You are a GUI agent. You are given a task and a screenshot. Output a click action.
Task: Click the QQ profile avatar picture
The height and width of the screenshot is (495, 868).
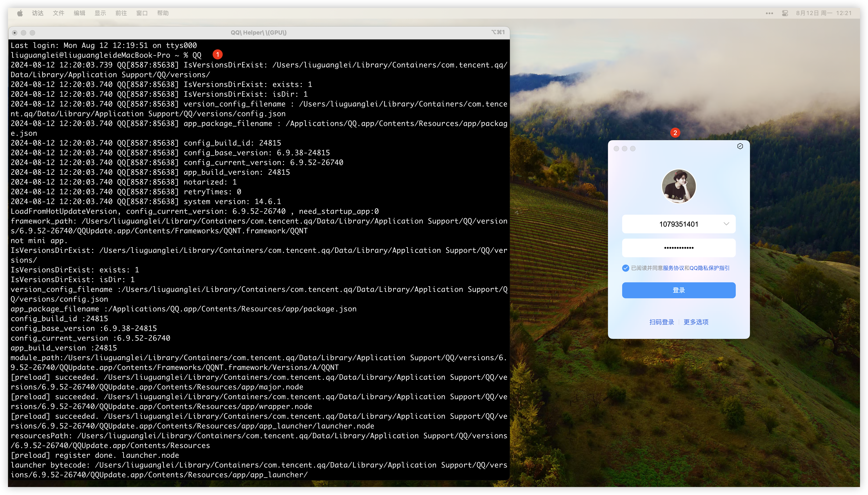[679, 186]
